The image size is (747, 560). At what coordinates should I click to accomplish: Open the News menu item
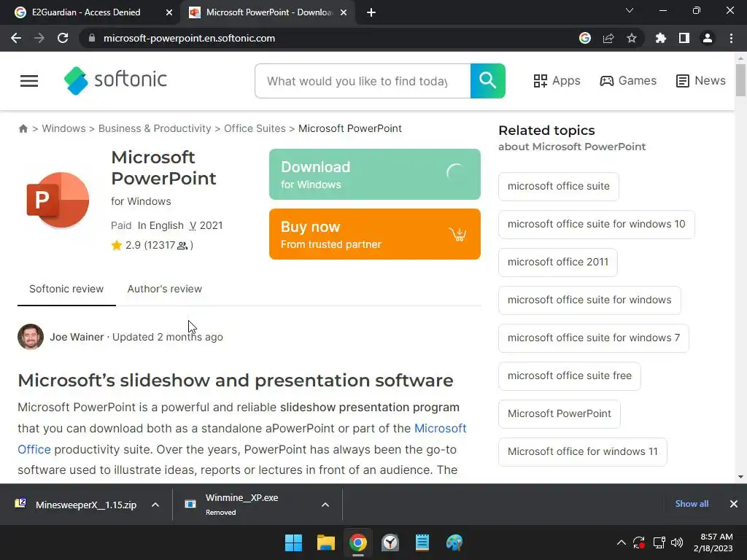click(x=700, y=81)
